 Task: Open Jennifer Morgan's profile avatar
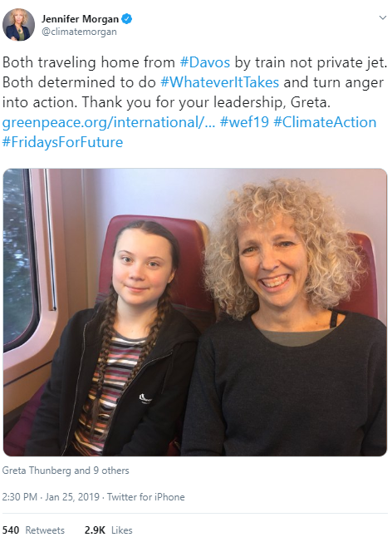click(18, 25)
